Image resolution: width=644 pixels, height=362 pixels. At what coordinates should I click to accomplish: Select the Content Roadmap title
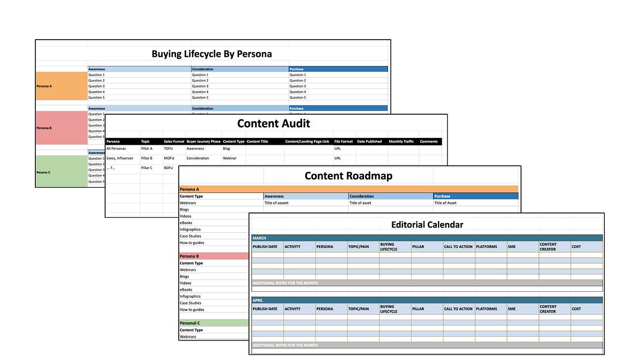pos(349,175)
